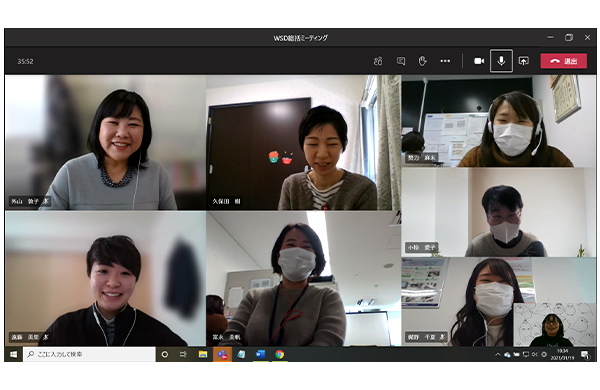Click the red leave meeting button
This screenshot has height=390, width=600.
coord(563,61)
